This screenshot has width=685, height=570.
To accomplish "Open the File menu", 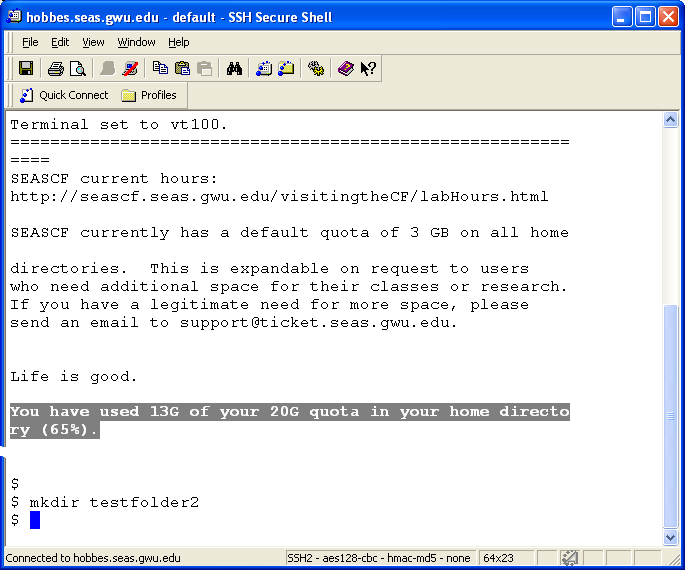I will click(x=30, y=42).
